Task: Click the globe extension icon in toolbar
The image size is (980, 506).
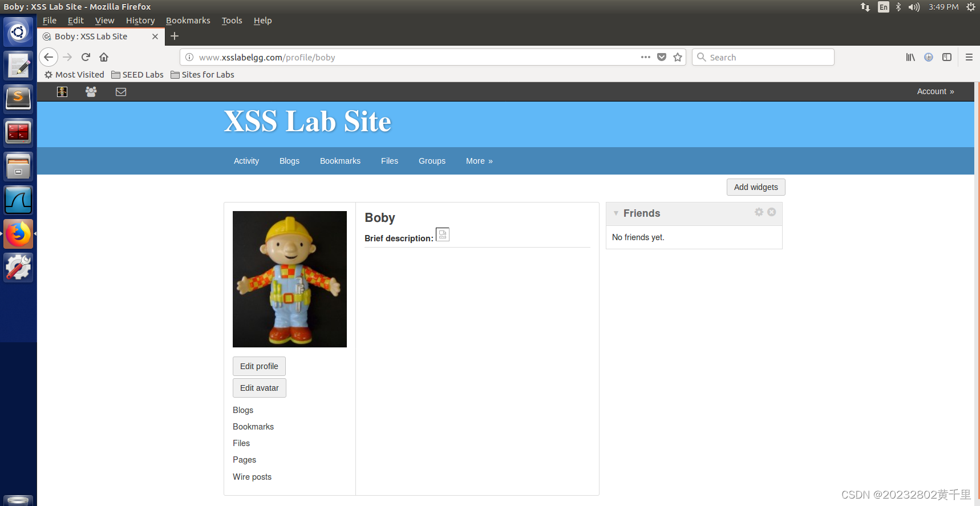Action: click(929, 57)
